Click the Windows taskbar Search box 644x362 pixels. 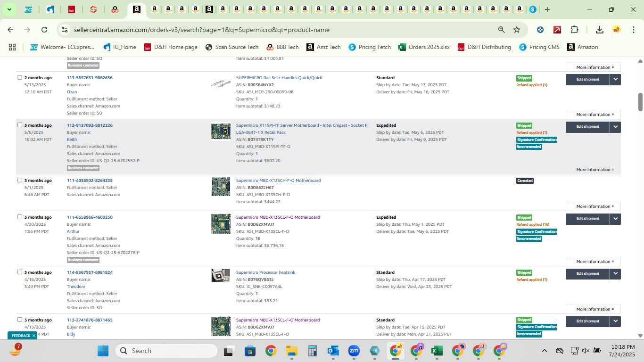pyautogui.click(x=167, y=351)
